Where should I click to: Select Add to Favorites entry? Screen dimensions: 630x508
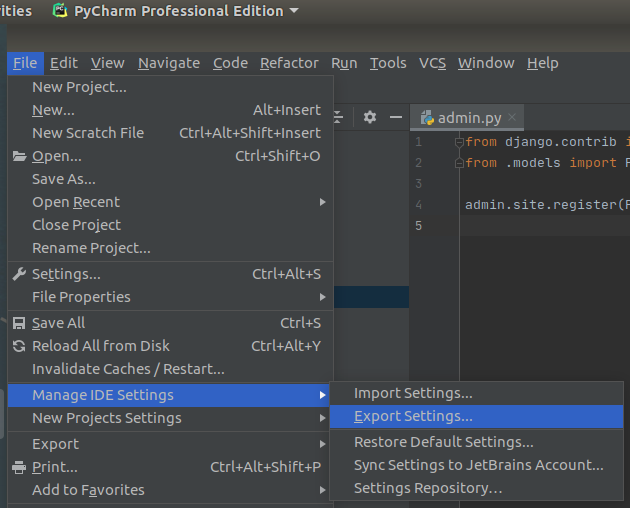coord(169,490)
